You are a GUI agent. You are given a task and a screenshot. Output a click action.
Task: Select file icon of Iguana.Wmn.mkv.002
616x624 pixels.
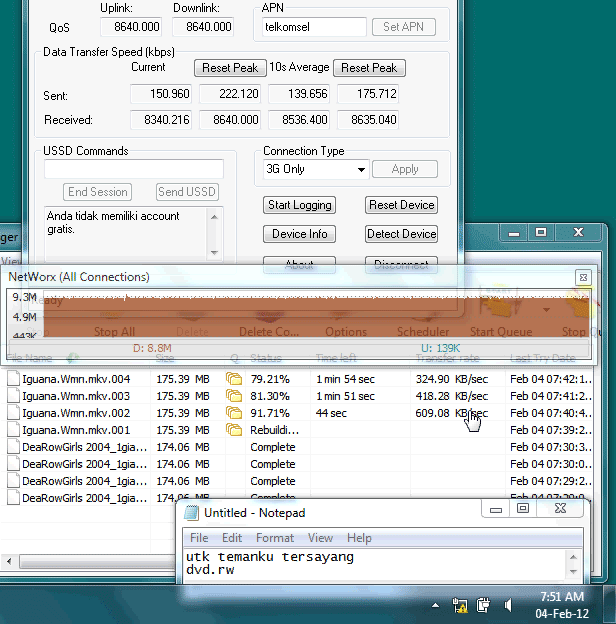click(14, 413)
